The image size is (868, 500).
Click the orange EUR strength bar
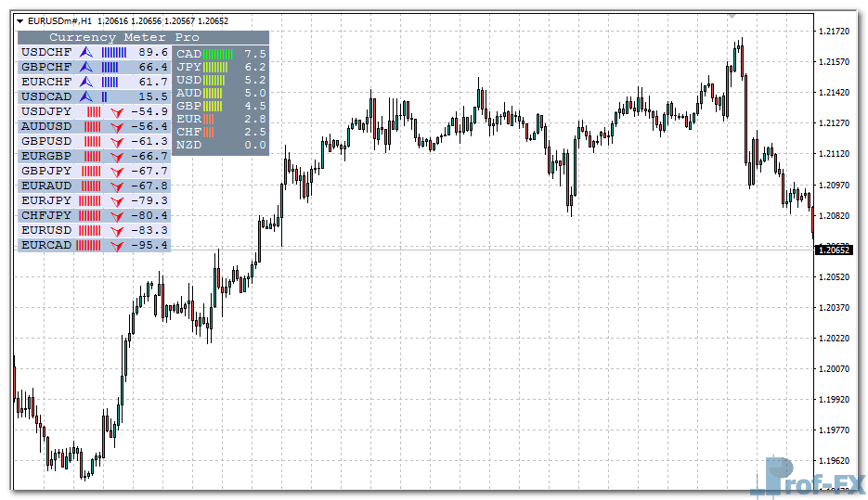click(209, 119)
